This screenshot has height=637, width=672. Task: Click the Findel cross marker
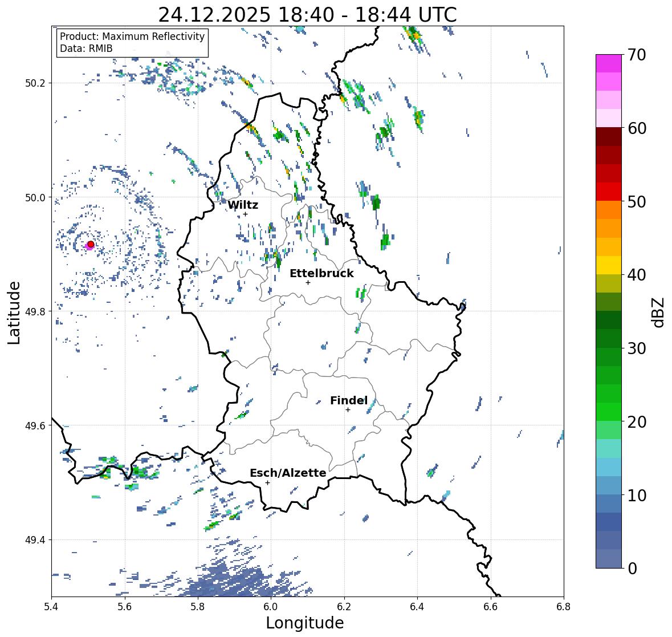348,410
